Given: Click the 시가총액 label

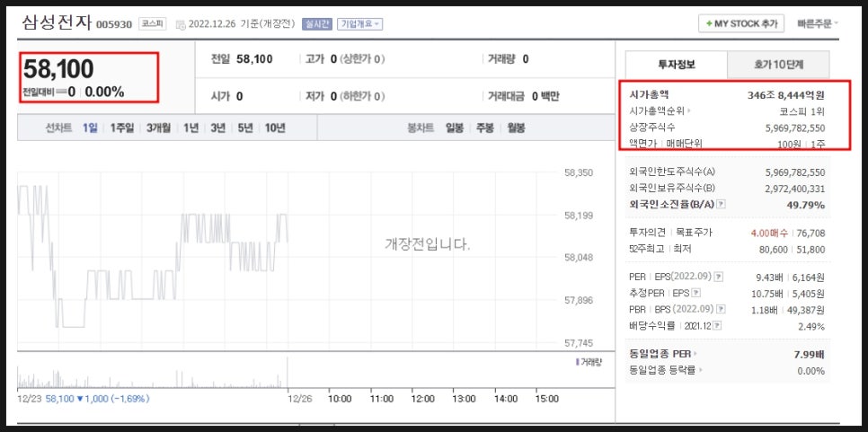Looking at the screenshot, I should (649, 94).
